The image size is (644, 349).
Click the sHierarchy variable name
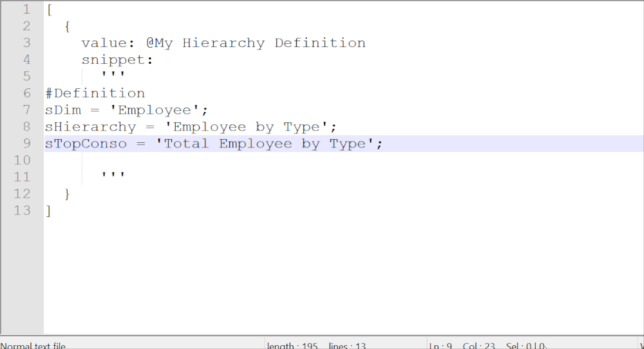pyautogui.click(x=90, y=127)
